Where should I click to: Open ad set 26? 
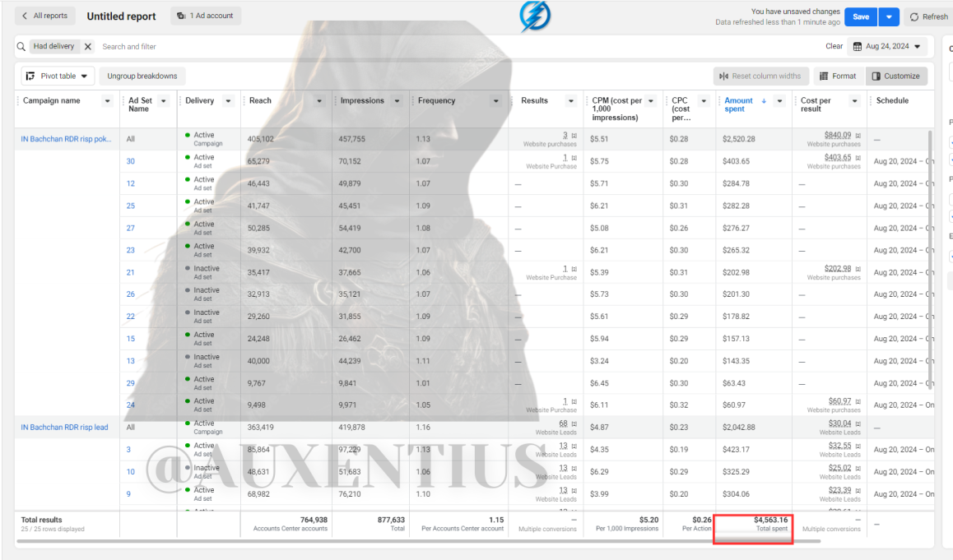pyautogui.click(x=131, y=294)
